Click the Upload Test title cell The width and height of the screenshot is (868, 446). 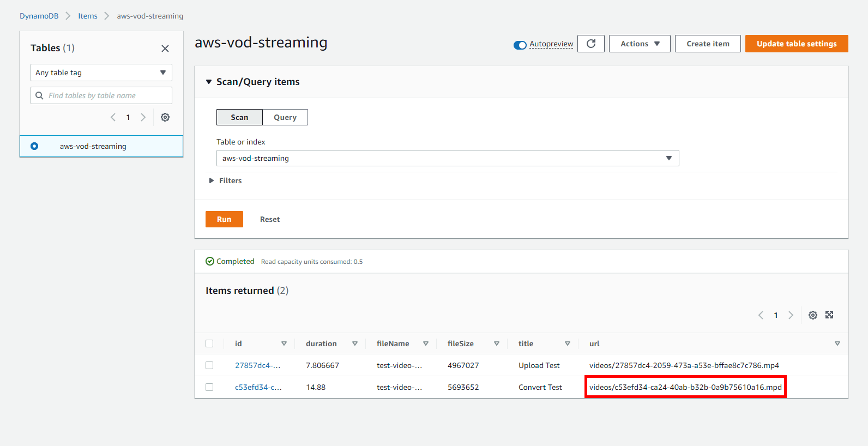click(539, 365)
